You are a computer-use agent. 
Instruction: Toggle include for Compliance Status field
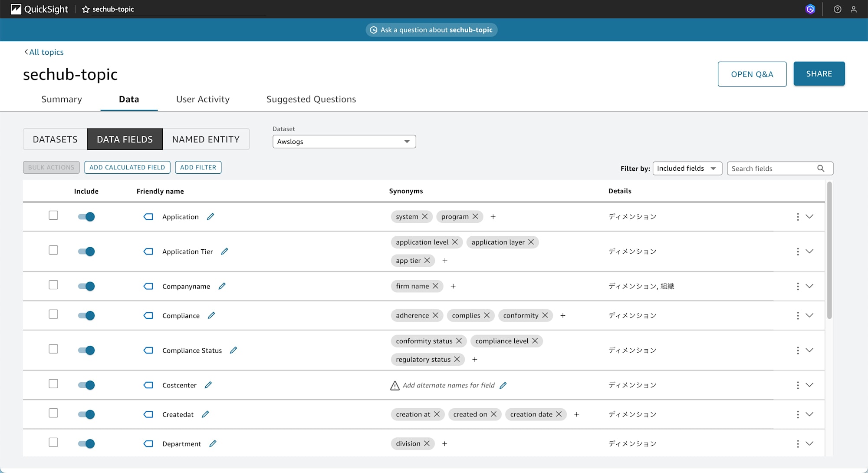pyautogui.click(x=86, y=350)
